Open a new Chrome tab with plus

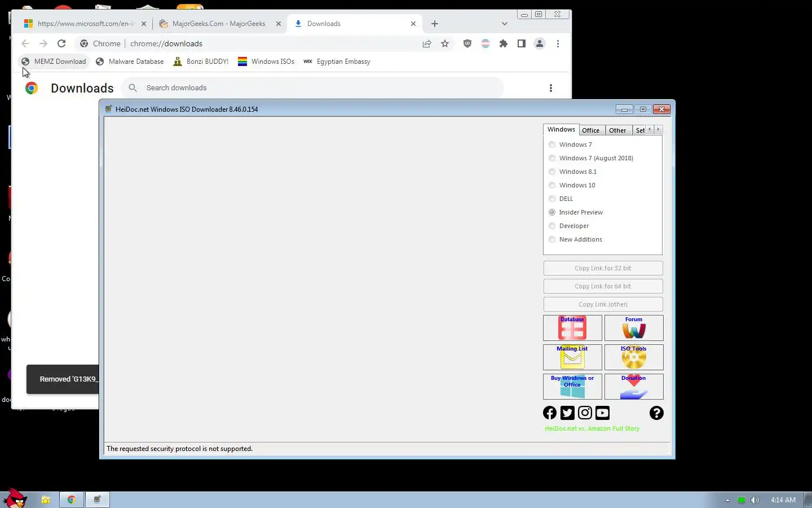[435, 24]
